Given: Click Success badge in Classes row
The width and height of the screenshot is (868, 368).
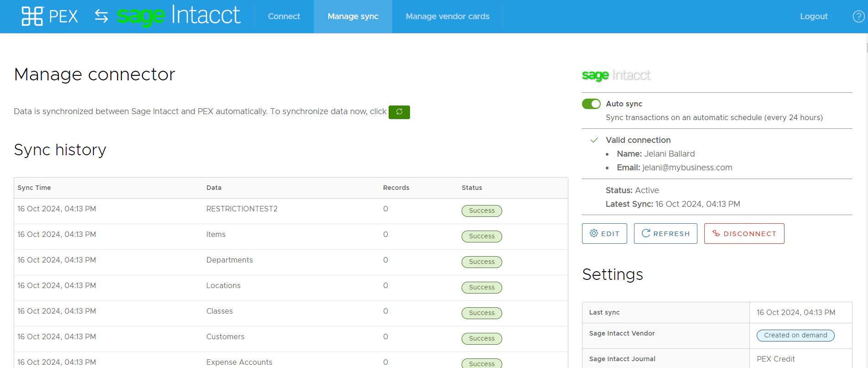Looking at the screenshot, I should pos(482,313).
